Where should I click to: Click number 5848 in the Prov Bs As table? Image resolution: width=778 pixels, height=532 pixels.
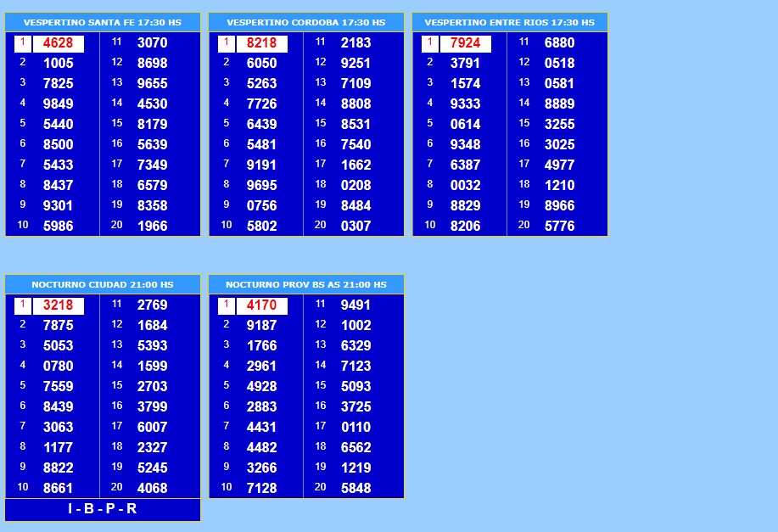355,489
